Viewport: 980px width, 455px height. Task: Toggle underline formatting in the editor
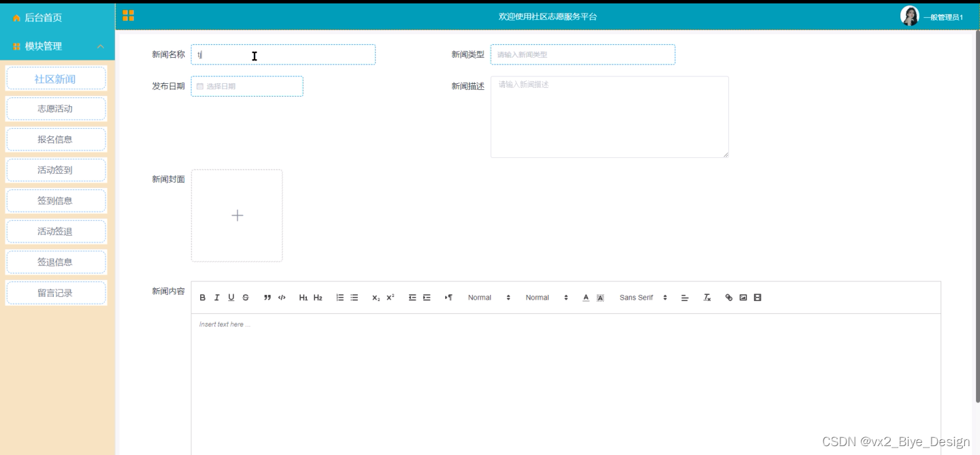(231, 298)
